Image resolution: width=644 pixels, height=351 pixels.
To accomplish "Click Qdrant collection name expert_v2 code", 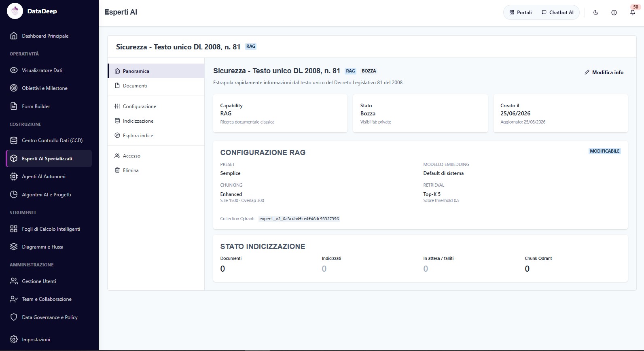I will coord(299,219).
